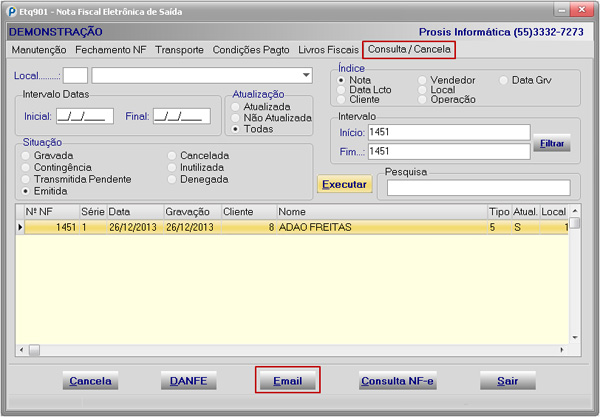The height and width of the screenshot is (417, 600).
Task: Click the horizontal scrollbar thumb
Action: click(x=34, y=350)
